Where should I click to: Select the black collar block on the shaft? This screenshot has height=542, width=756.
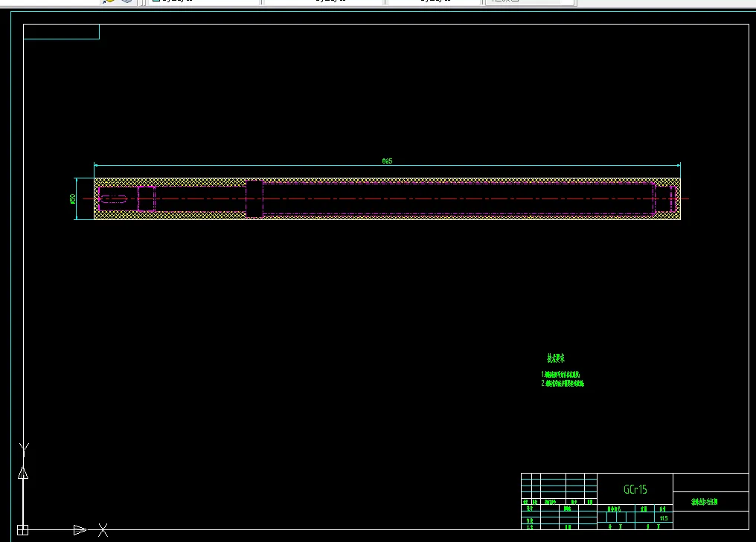(254, 199)
